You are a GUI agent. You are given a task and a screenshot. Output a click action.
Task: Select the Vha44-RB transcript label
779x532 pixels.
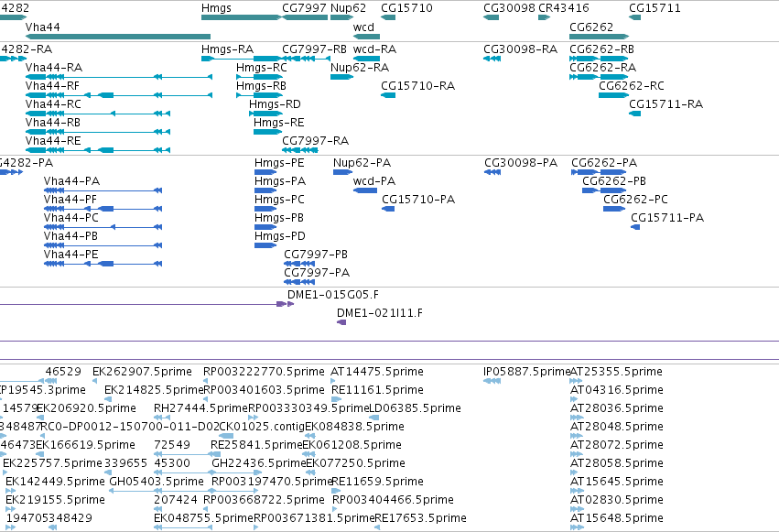(x=53, y=123)
